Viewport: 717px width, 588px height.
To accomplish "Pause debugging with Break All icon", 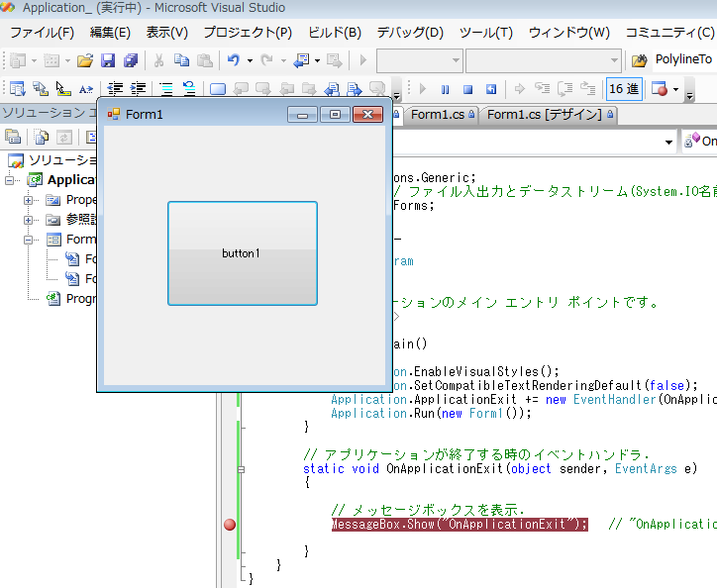I will 445,89.
